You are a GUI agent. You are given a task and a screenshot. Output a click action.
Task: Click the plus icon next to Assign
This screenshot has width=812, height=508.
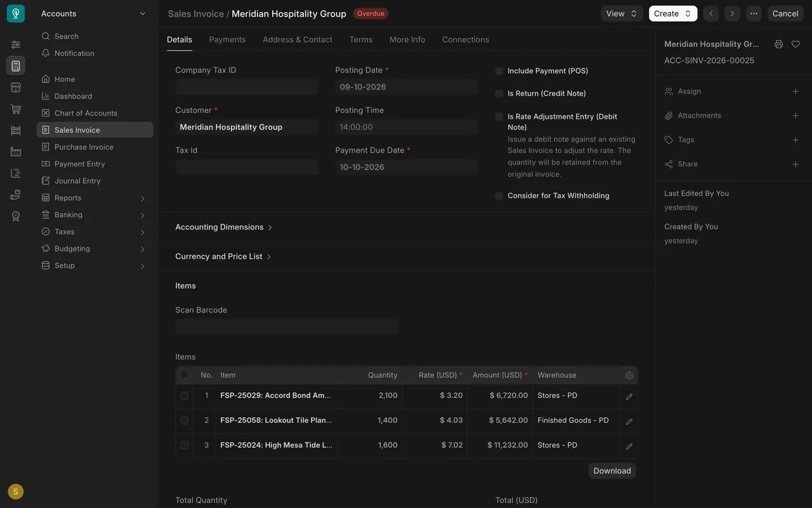(796, 91)
